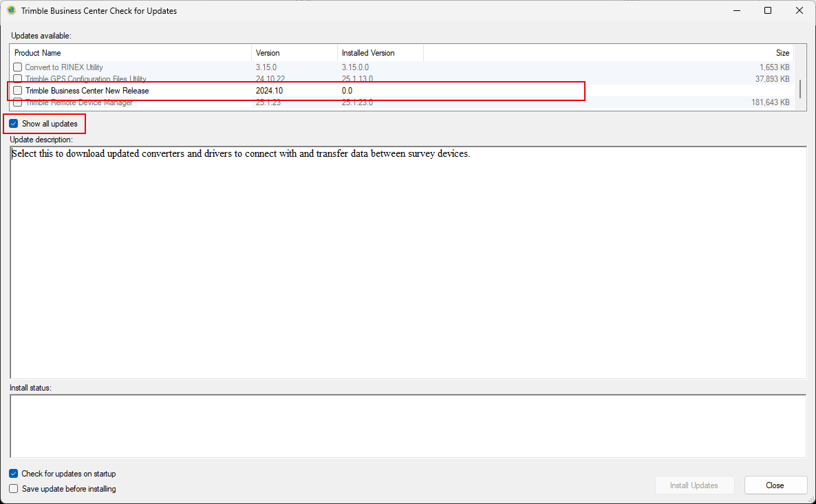Maximize the Check for Updates window
Image resolution: width=816 pixels, height=504 pixels.
[x=768, y=10]
